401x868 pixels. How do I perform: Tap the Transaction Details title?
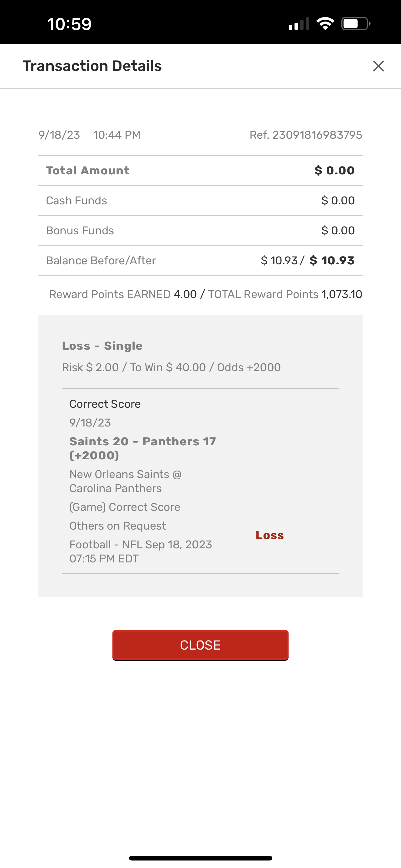[x=92, y=66]
